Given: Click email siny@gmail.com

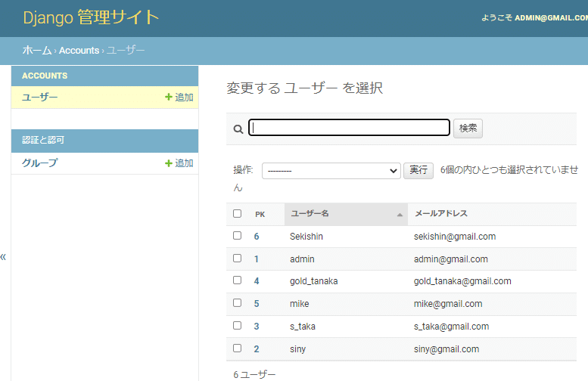Looking at the screenshot, I should click(x=446, y=349).
